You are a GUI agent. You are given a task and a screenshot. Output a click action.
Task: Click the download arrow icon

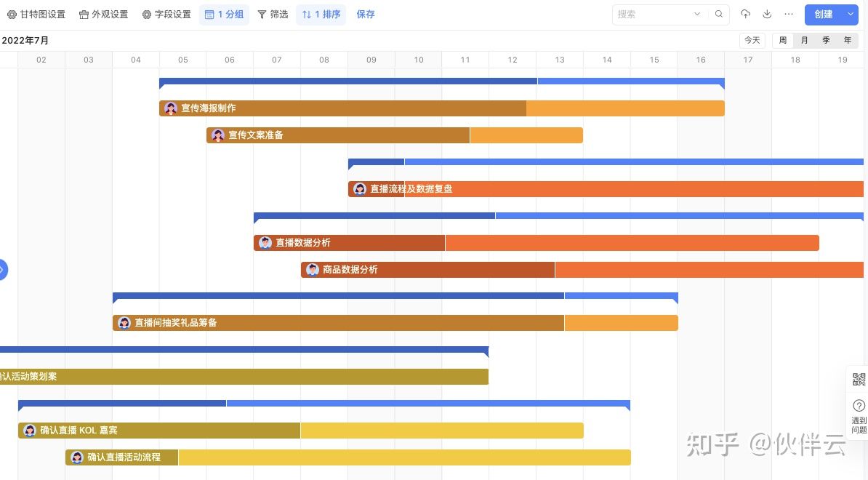[x=767, y=15]
